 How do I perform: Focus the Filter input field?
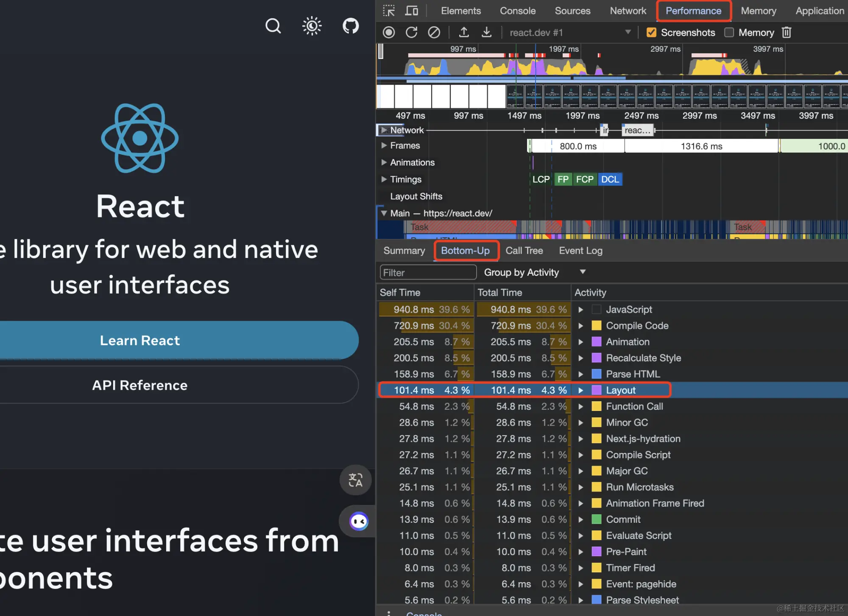pyautogui.click(x=428, y=272)
